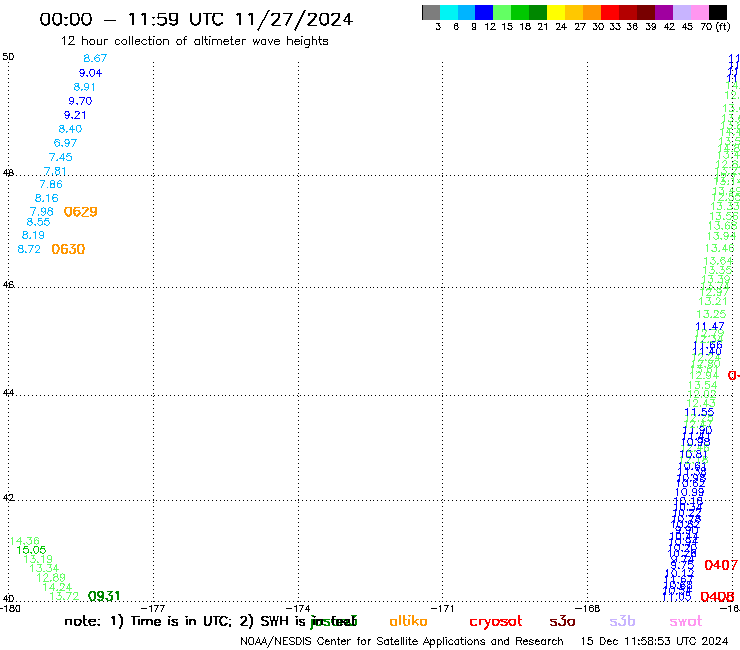
Task: Click the wave height value 8.19
Action: coord(33,235)
